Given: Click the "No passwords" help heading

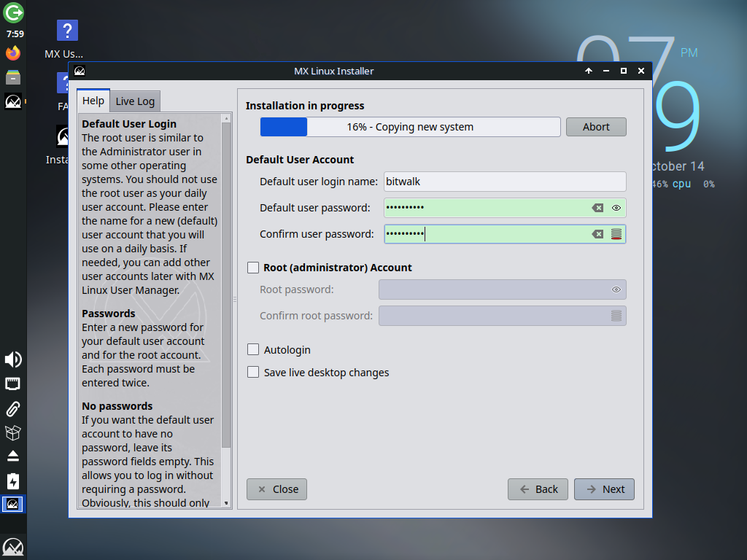Looking at the screenshot, I should pyautogui.click(x=117, y=406).
